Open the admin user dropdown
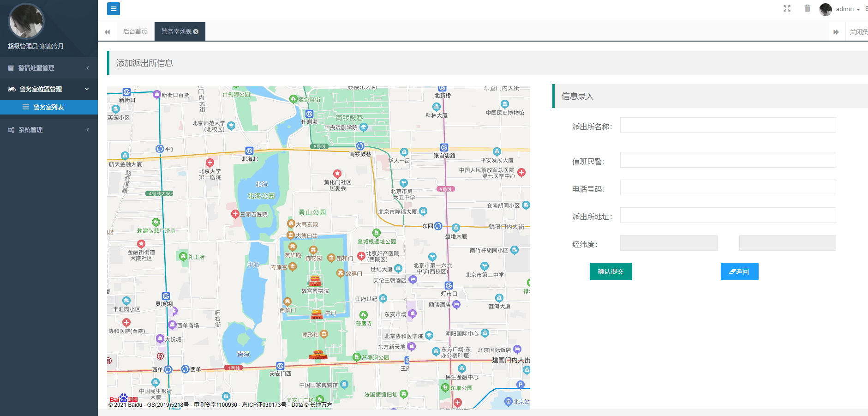The image size is (868, 416). (x=848, y=9)
